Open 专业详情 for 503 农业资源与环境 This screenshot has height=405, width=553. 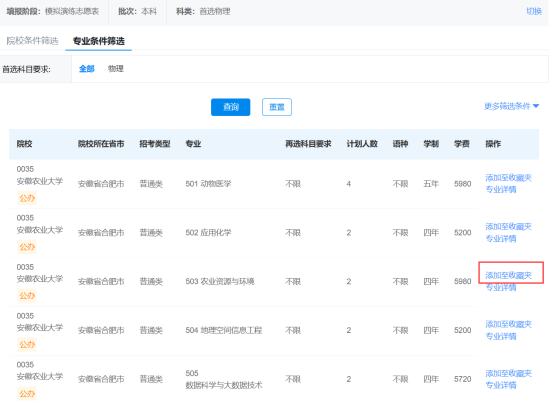point(501,288)
